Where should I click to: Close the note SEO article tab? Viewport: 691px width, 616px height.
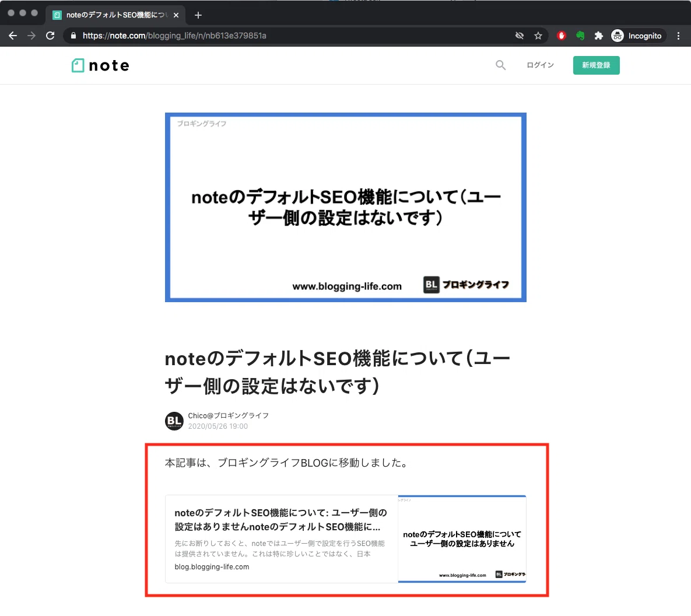click(x=176, y=15)
